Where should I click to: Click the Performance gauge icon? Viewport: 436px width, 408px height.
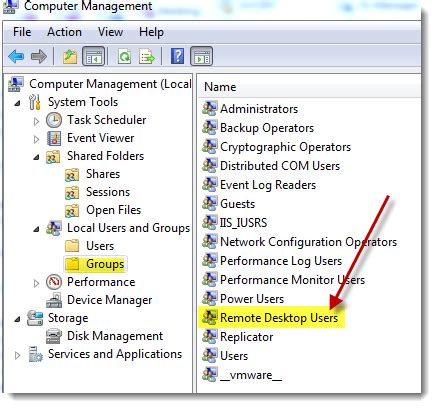point(54,282)
